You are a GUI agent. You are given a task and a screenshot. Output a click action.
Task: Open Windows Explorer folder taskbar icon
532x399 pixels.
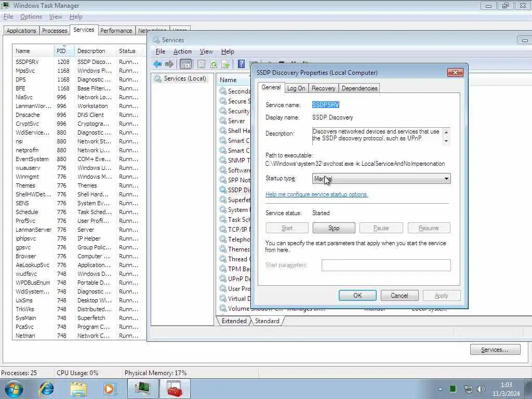pos(78,389)
